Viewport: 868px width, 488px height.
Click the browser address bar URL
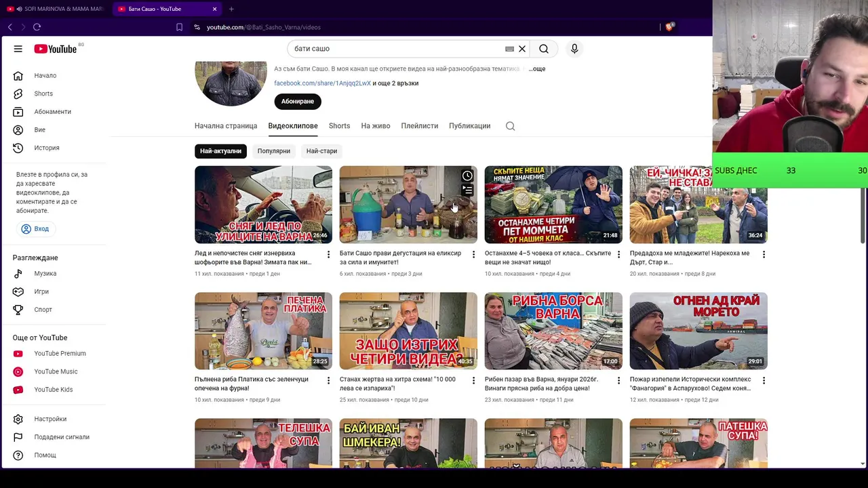pyautogui.click(x=264, y=27)
